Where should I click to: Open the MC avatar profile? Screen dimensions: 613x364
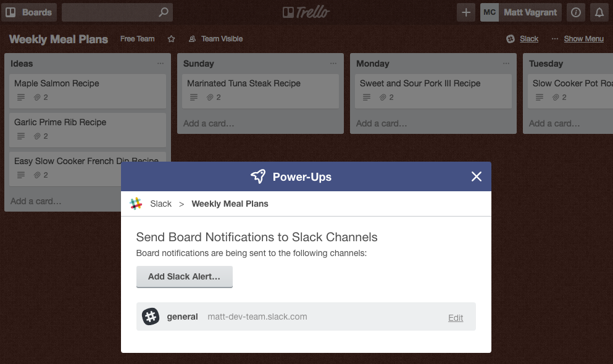490,12
